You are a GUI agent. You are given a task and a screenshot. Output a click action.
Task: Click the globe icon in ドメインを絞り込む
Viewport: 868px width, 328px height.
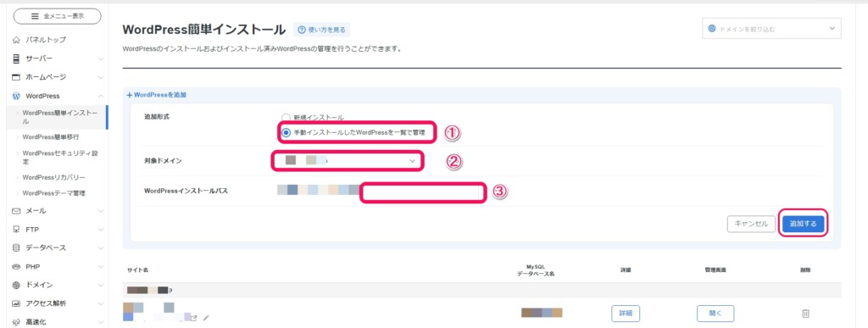712,29
